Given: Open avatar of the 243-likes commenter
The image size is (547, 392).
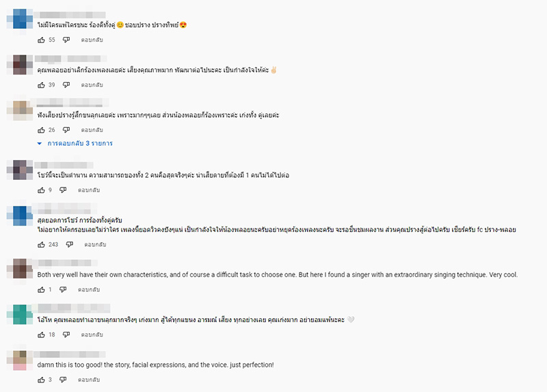Looking at the screenshot, I should (x=20, y=214).
